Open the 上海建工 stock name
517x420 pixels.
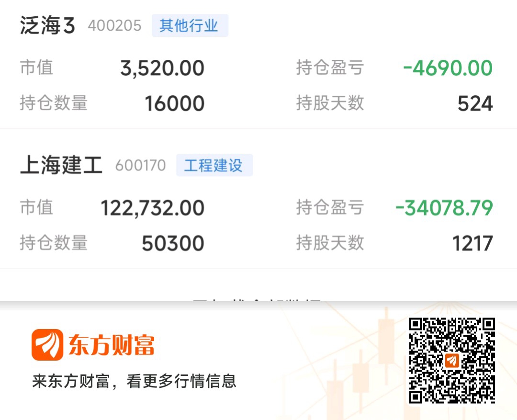point(61,165)
